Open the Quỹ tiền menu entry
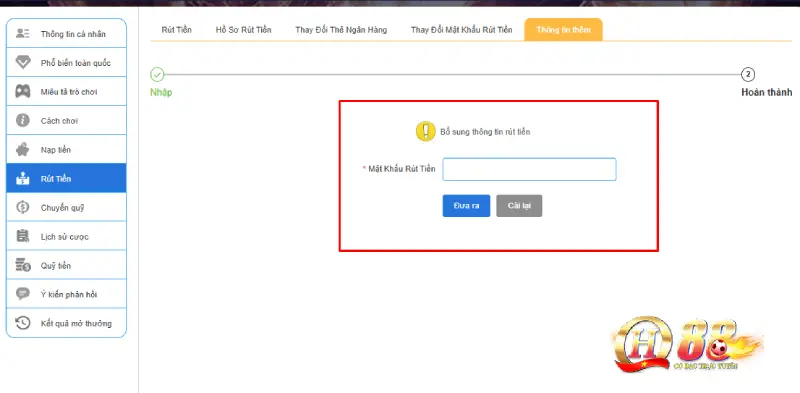Image resolution: width=800 pixels, height=393 pixels. (66, 265)
